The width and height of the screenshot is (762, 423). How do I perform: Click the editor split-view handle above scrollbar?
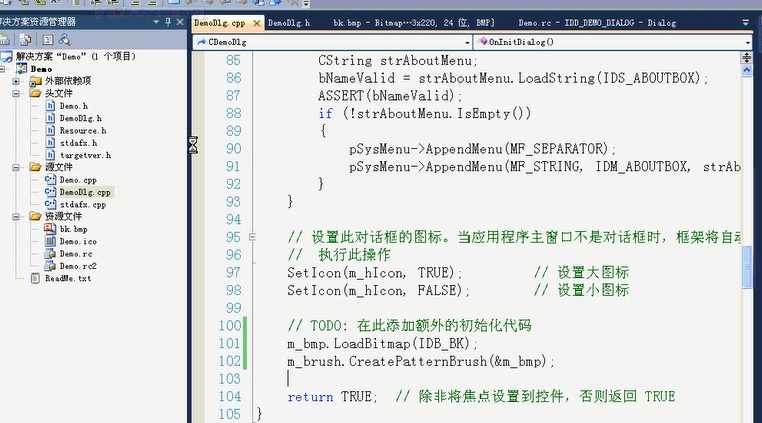[x=746, y=57]
